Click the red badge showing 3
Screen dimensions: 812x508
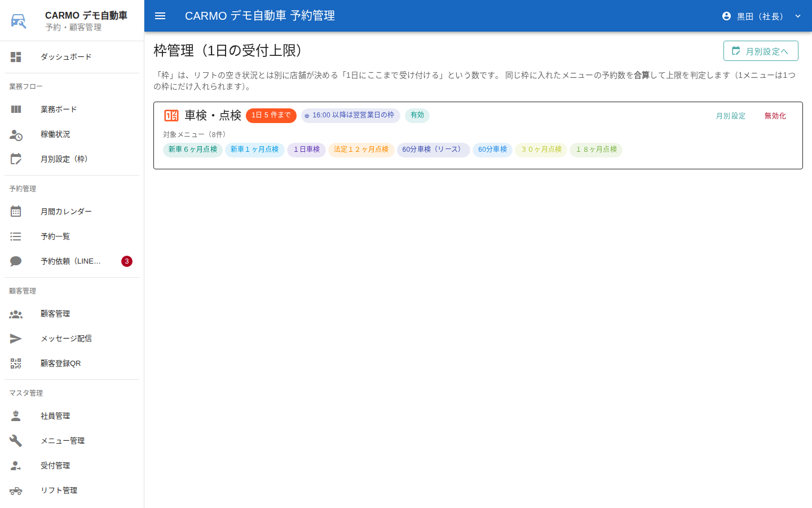127,261
